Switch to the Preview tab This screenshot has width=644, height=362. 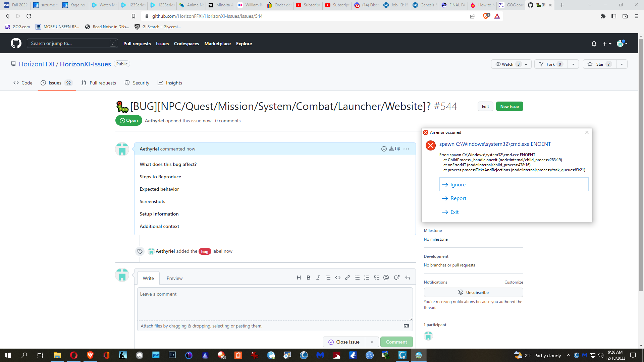[x=174, y=278]
